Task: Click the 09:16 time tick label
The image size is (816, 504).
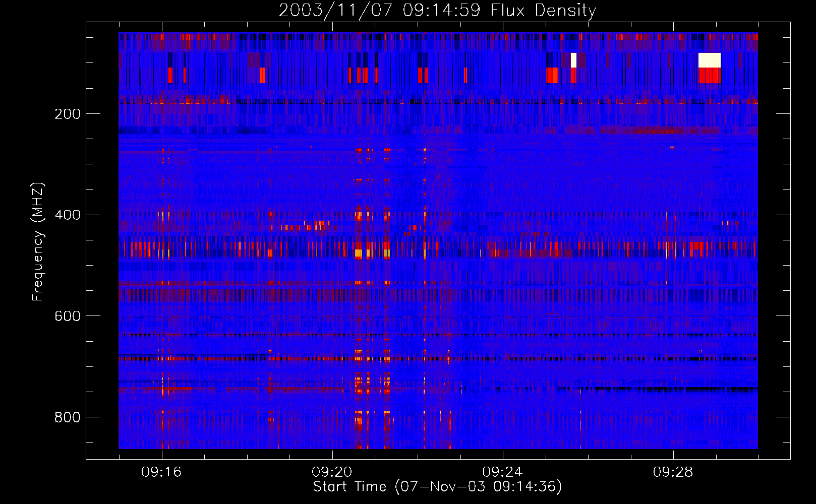Action: tap(161, 472)
